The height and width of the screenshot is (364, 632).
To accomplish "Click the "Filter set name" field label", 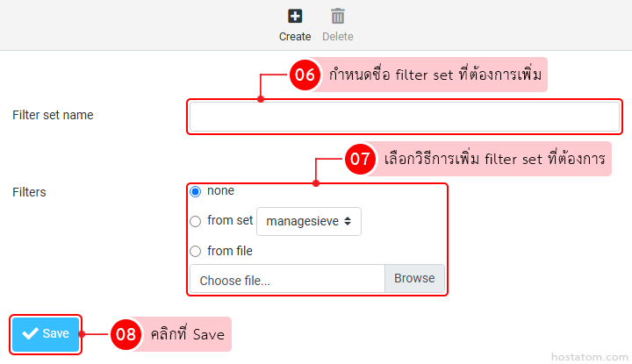I will pos(53,115).
